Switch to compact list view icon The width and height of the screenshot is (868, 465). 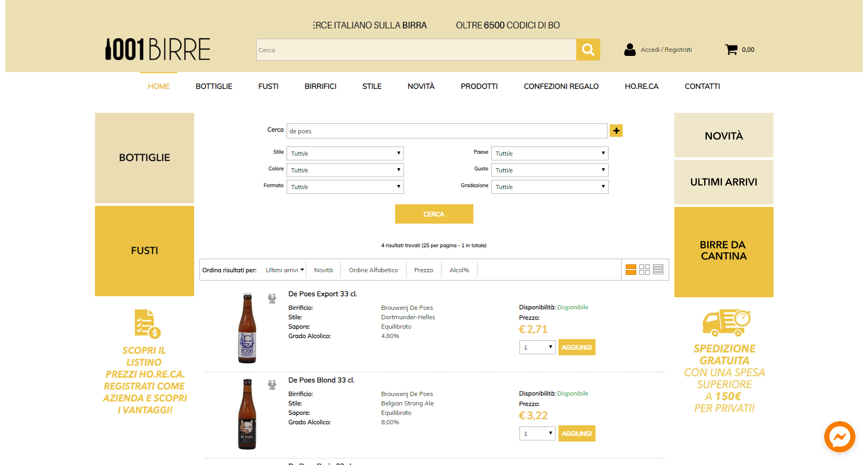click(x=658, y=270)
